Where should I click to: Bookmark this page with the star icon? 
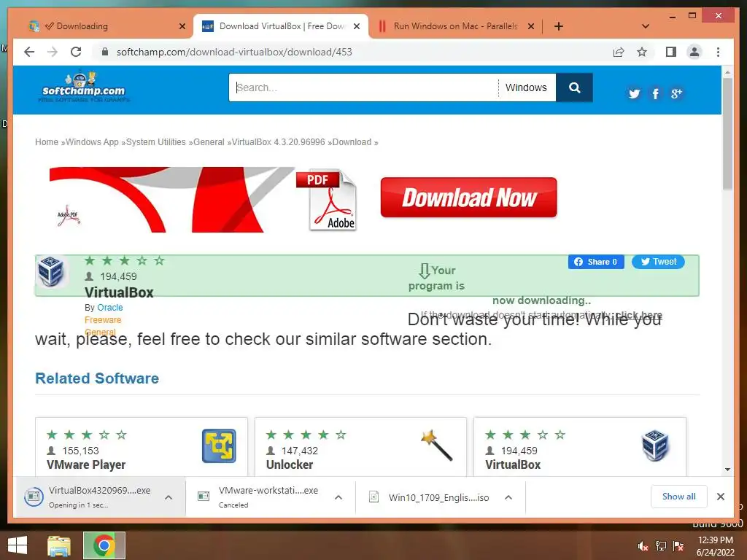click(x=642, y=52)
